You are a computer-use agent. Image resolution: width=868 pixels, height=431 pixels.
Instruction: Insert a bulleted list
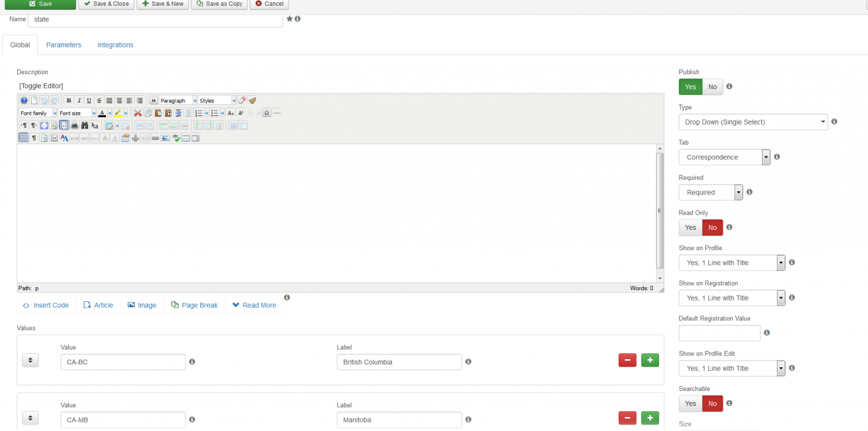(x=215, y=113)
